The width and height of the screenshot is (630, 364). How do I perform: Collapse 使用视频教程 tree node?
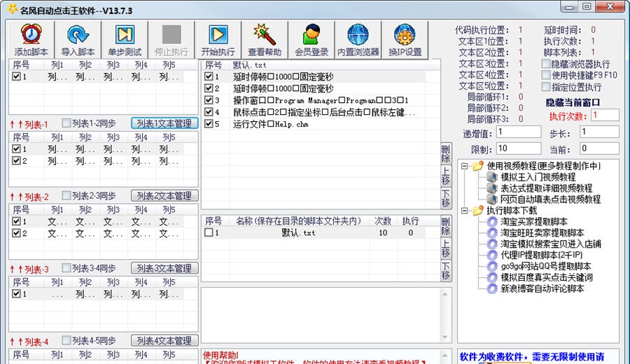coord(465,166)
